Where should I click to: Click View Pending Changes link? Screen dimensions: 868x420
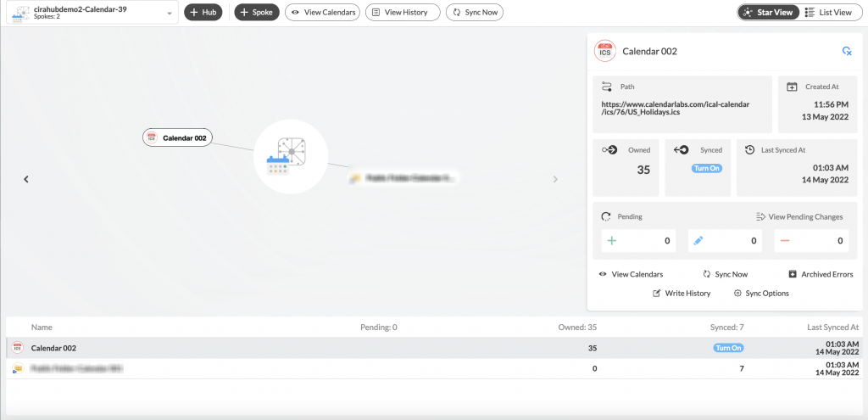(x=799, y=216)
